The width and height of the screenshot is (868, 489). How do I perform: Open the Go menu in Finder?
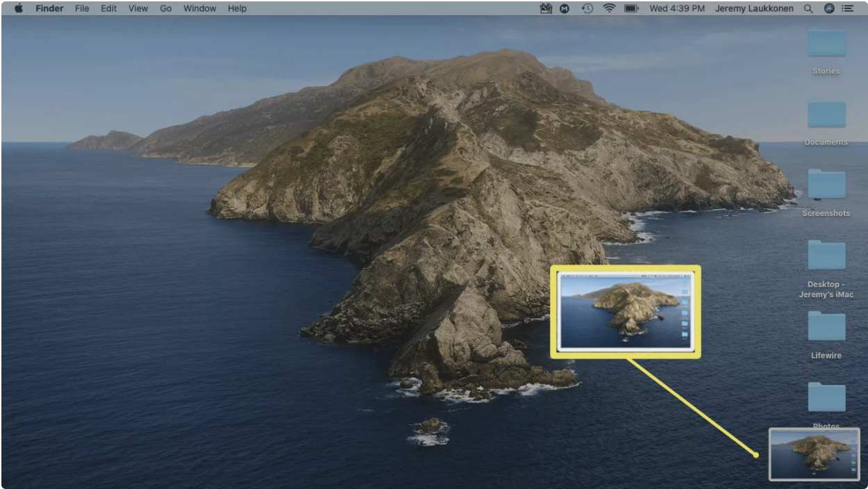coord(165,8)
